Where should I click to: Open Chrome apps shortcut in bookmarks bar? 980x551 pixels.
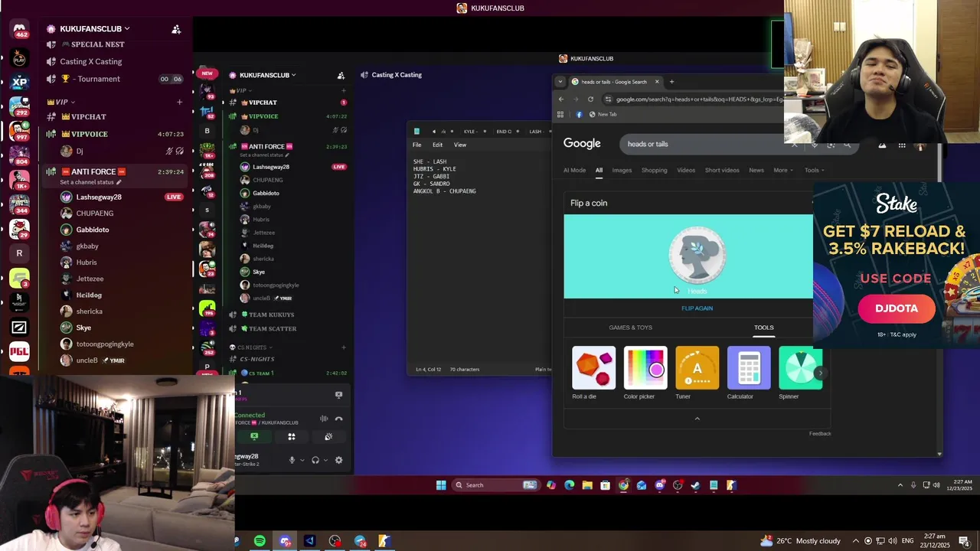pos(560,114)
